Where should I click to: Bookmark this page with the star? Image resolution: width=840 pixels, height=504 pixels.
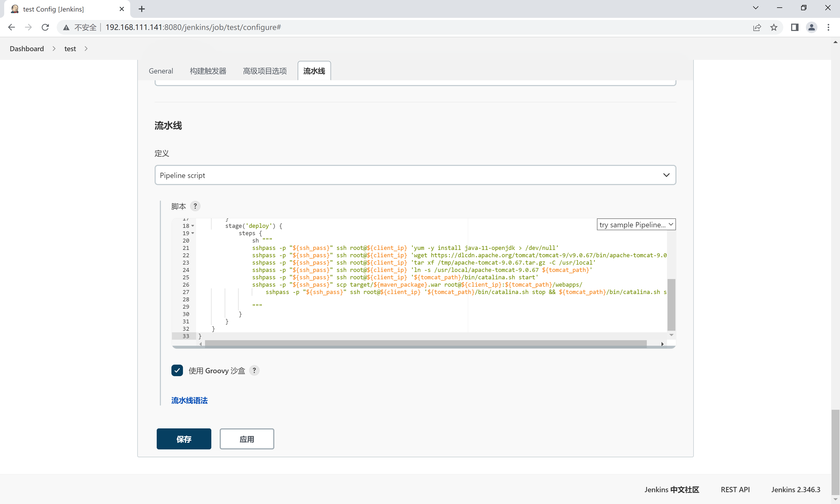coord(774,28)
